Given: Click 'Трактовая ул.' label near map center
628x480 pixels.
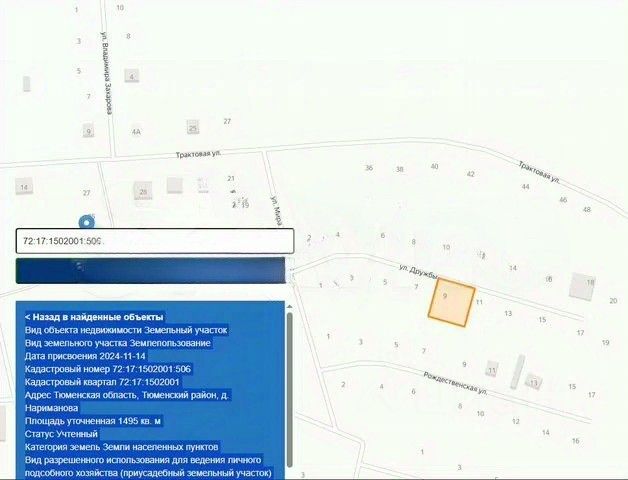Looking at the screenshot, I should coord(199,154).
